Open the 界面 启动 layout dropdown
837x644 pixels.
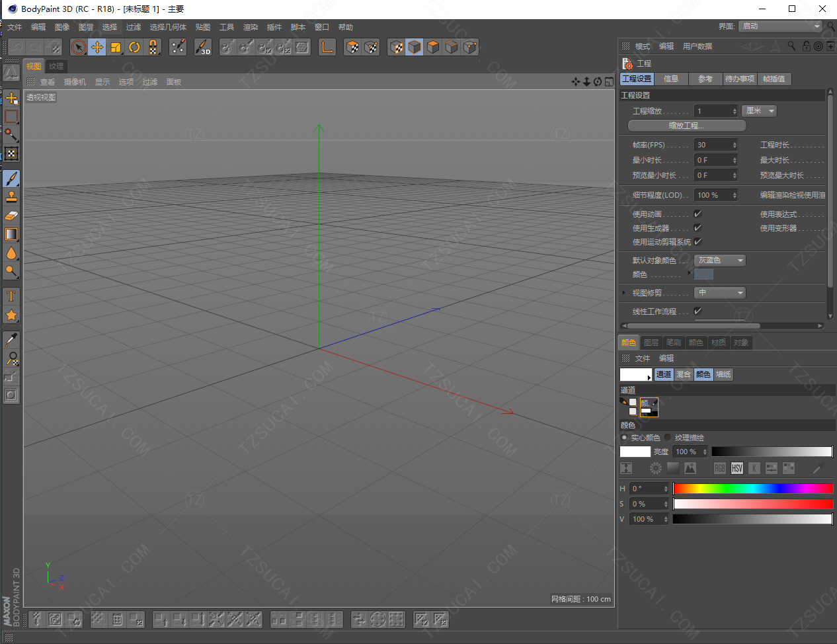pyautogui.click(x=781, y=26)
